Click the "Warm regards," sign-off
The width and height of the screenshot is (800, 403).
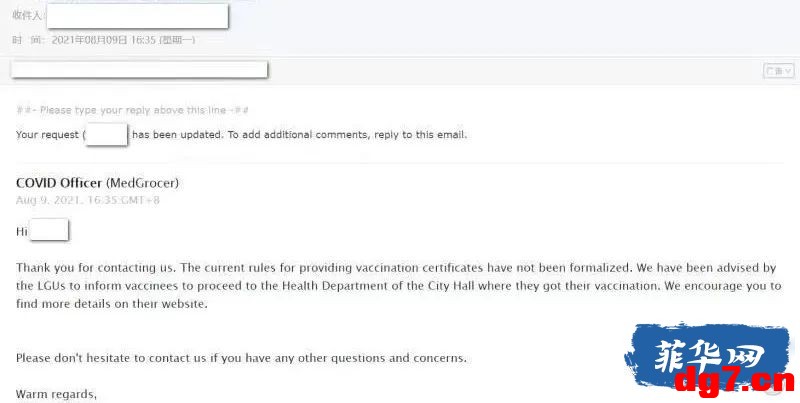pyautogui.click(x=56, y=394)
